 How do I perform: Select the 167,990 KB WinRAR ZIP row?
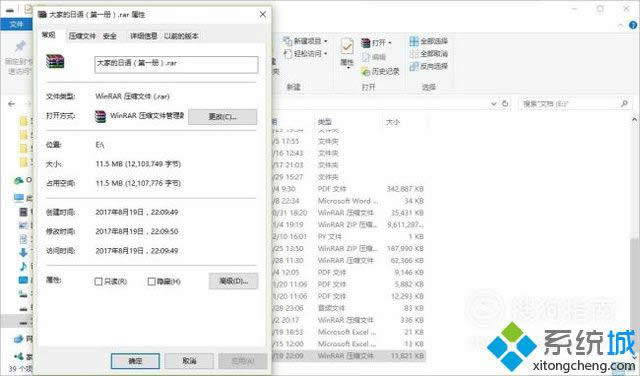(349, 249)
